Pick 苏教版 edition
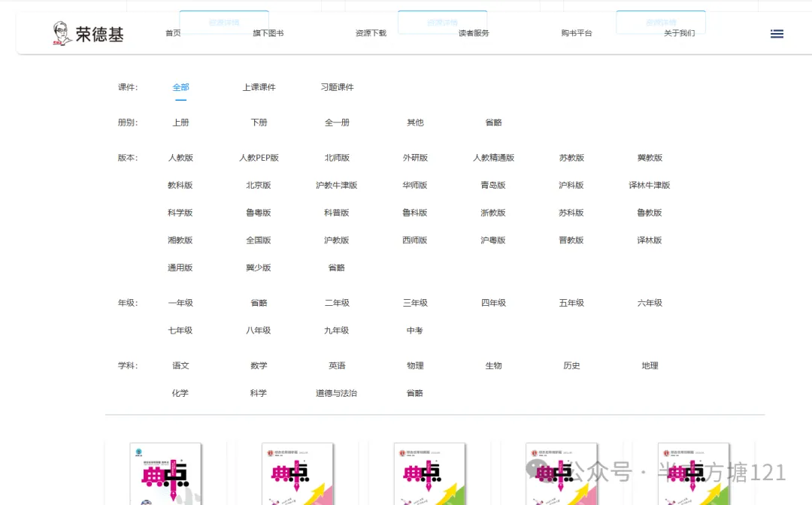Image resolution: width=812 pixels, height=505 pixels. point(571,158)
